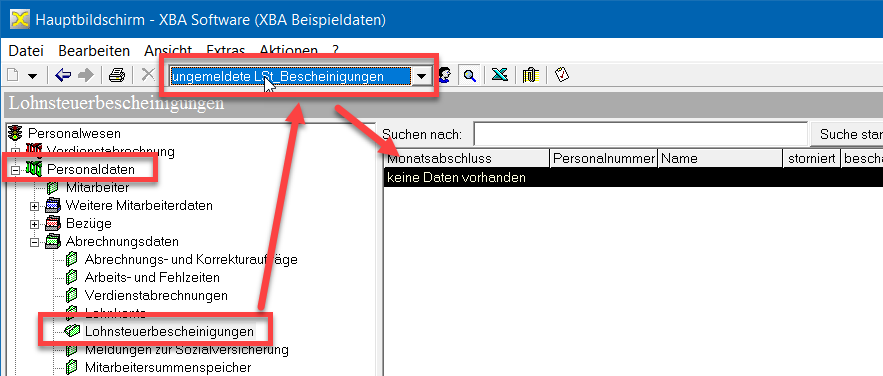Viewport: 883px width, 376px height.
Task: Sort by the Name column header
Action: (720, 159)
